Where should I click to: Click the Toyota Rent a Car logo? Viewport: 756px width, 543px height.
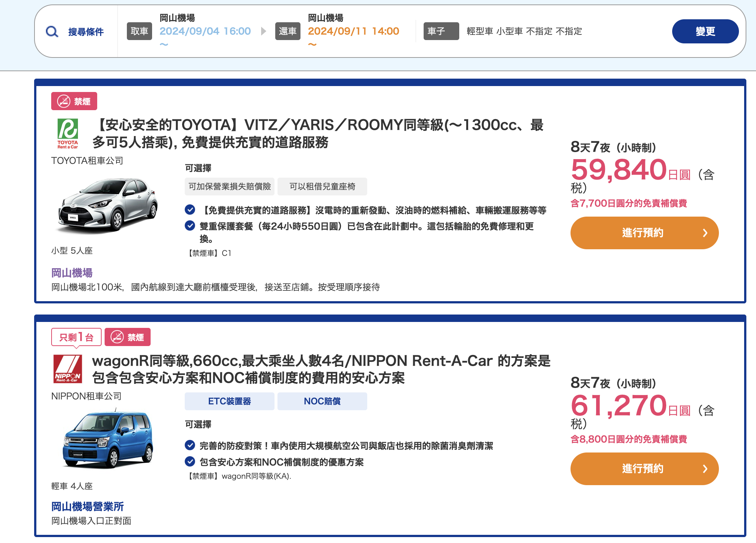point(68,134)
